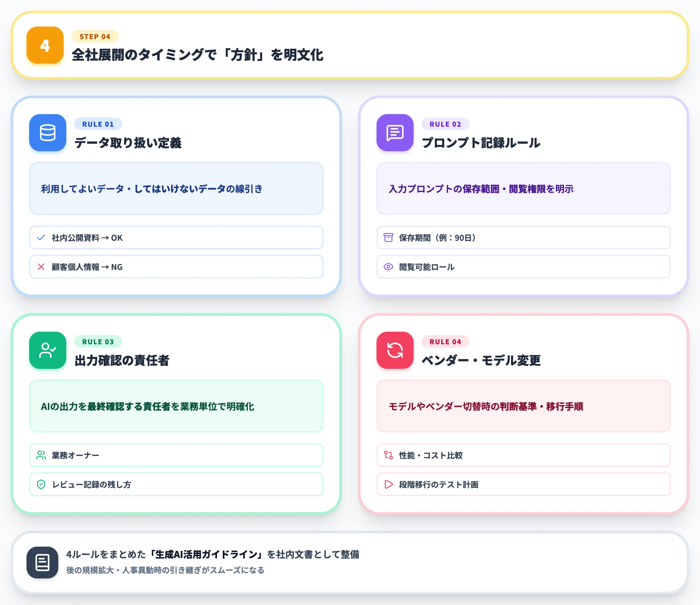This screenshot has height=605, width=700.
Task: Click the pink box モデルやベンダー切替時の判断基準・移行手順
Action: pos(524,406)
